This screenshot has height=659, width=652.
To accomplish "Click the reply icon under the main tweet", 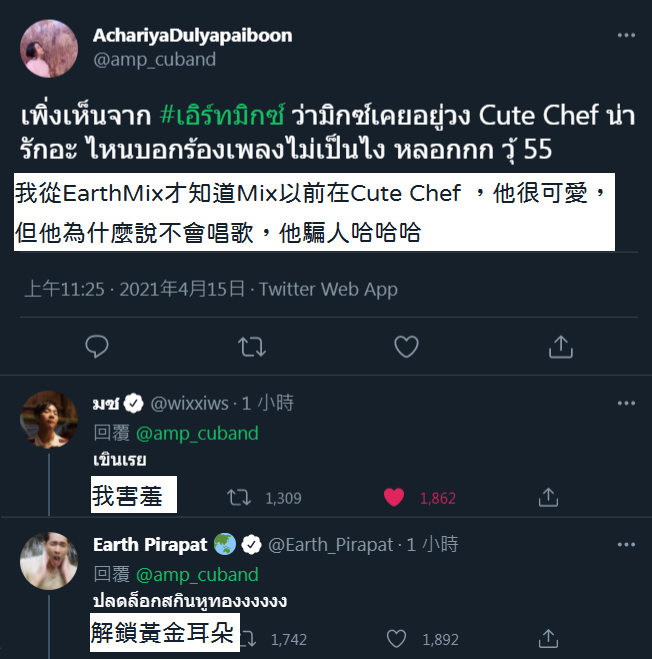I will [x=97, y=347].
